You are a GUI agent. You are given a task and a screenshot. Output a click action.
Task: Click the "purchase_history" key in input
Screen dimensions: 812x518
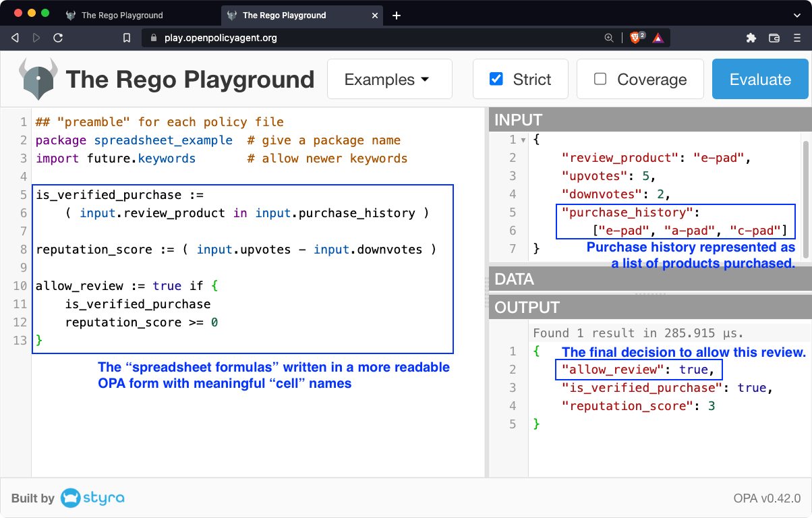(628, 212)
